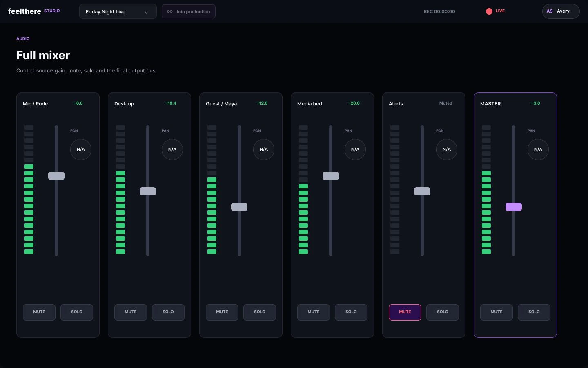Screen dimensions: 588x368
Task: Click the purple MASTER fader handle
Action: point(514,207)
